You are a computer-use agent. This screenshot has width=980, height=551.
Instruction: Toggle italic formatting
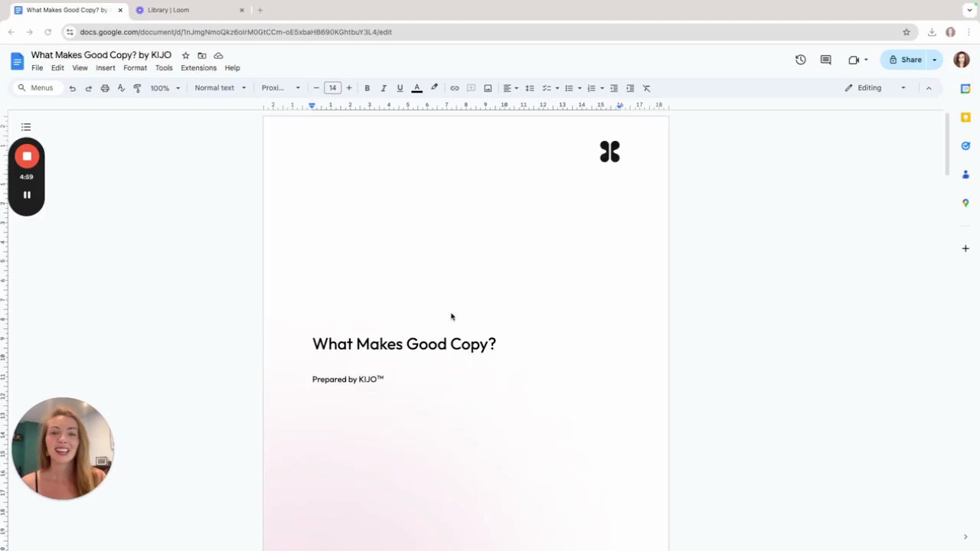(384, 88)
